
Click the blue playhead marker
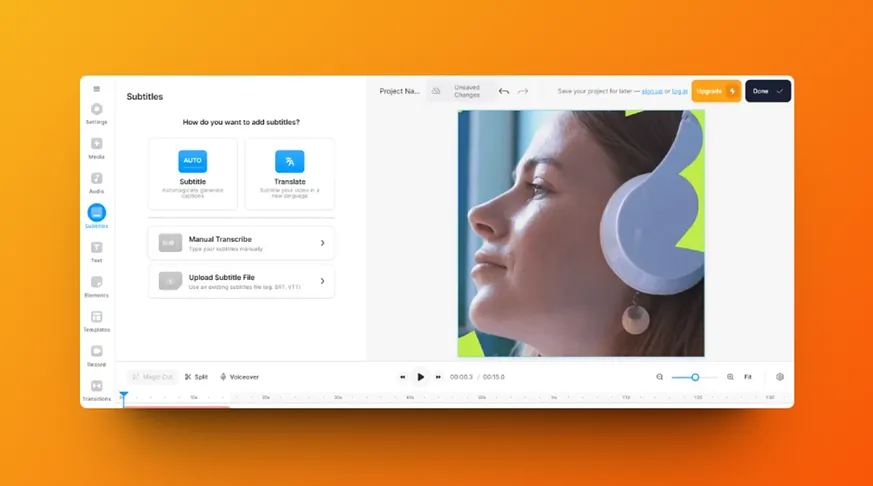124,395
